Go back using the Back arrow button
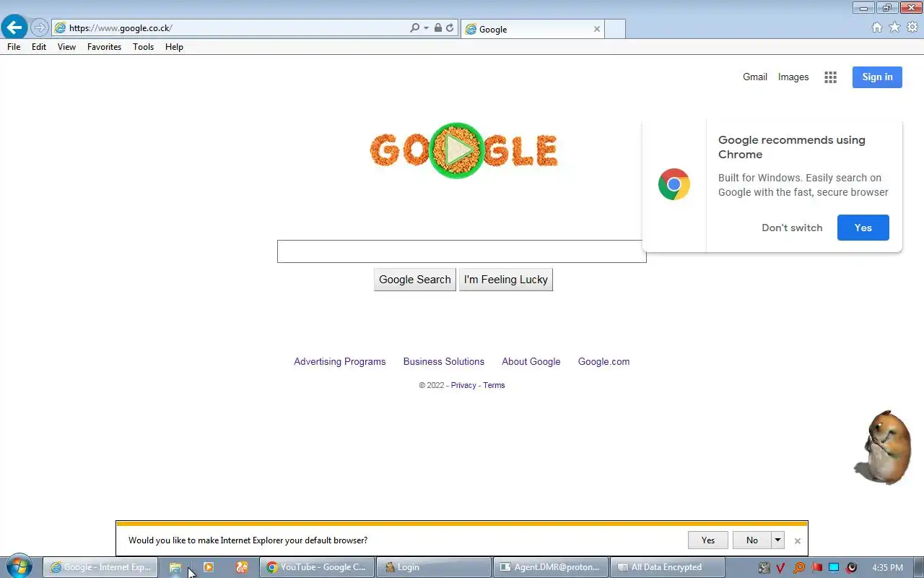 [x=14, y=27]
